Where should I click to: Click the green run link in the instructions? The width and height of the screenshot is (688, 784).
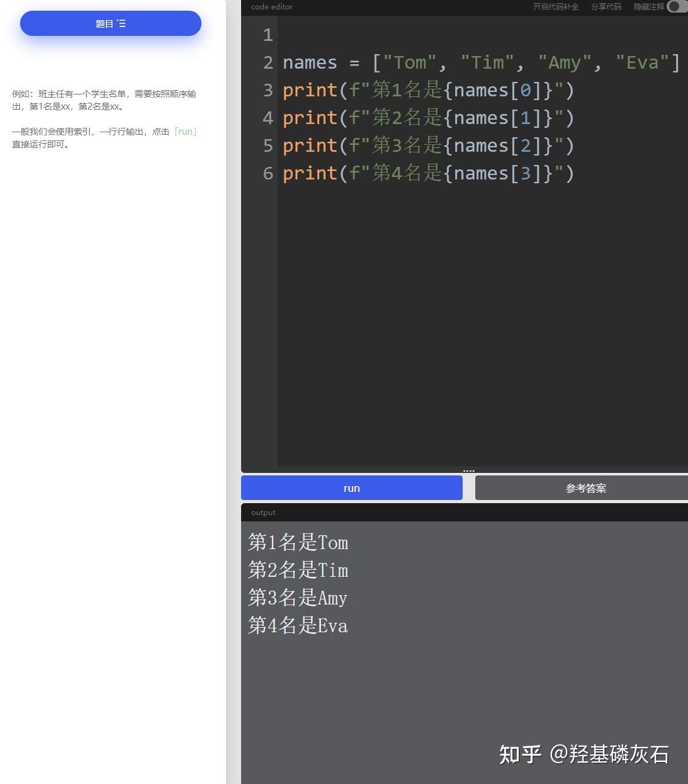tap(186, 132)
